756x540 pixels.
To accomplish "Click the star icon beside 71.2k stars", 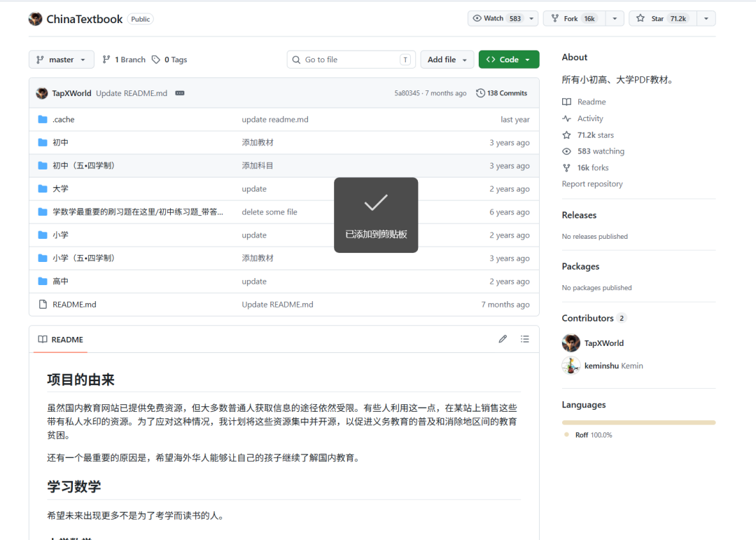I will [x=567, y=135].
